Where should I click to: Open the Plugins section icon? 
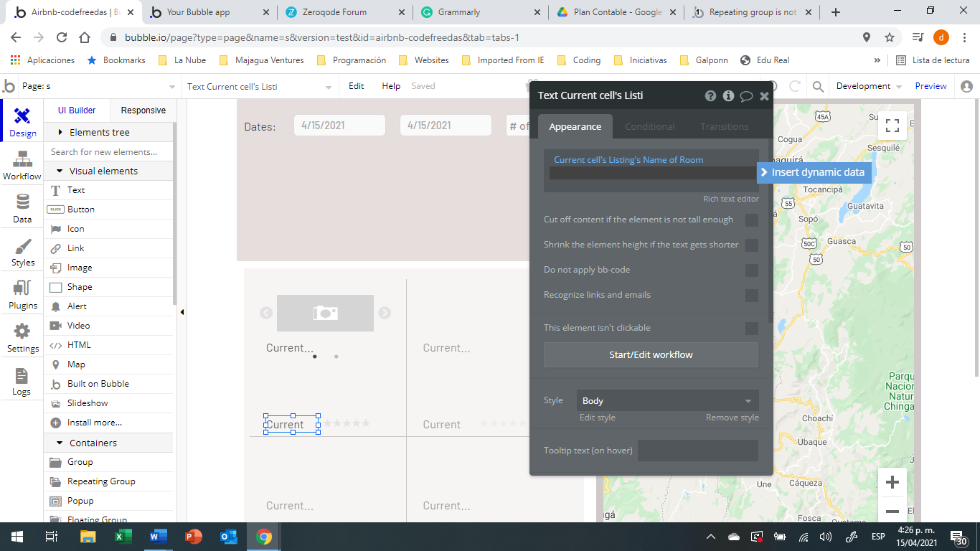(22, 295)
